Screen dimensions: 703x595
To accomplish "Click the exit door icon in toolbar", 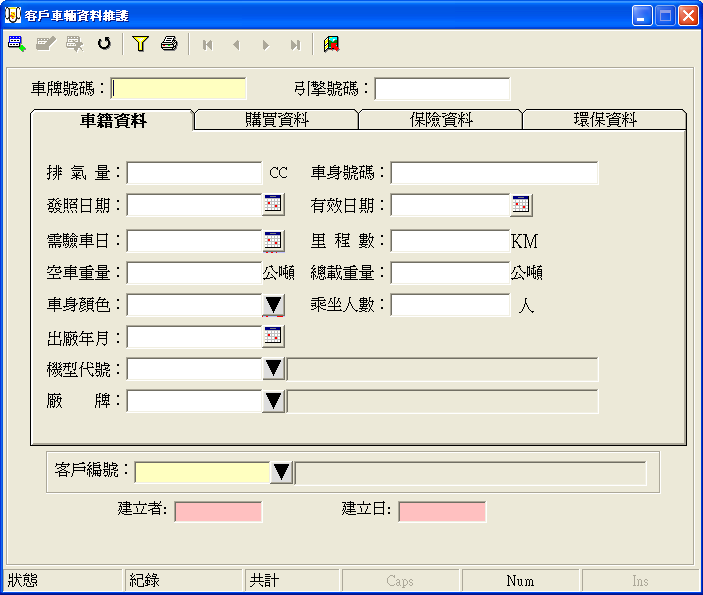I will 331,44.
